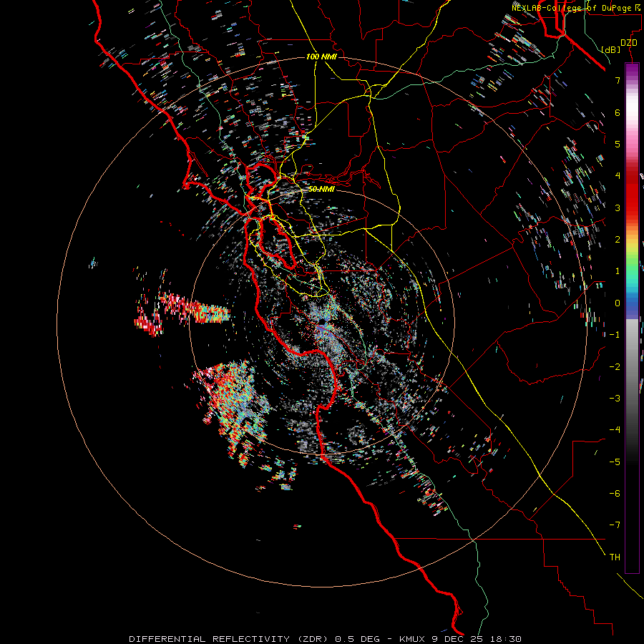The height and width of the screenshot is (644, 644).
Task: Click the 6 value on the color scale
Action: [x=618, y=112]
